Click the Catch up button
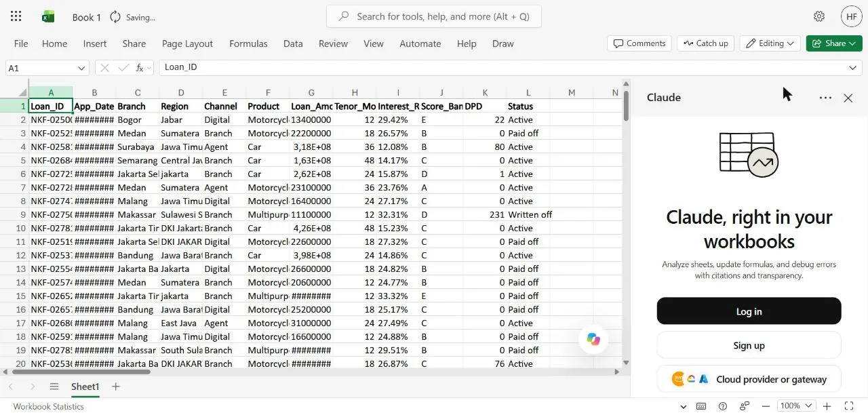This screenshot has height=413, width=868. click(x=705, y=43)
